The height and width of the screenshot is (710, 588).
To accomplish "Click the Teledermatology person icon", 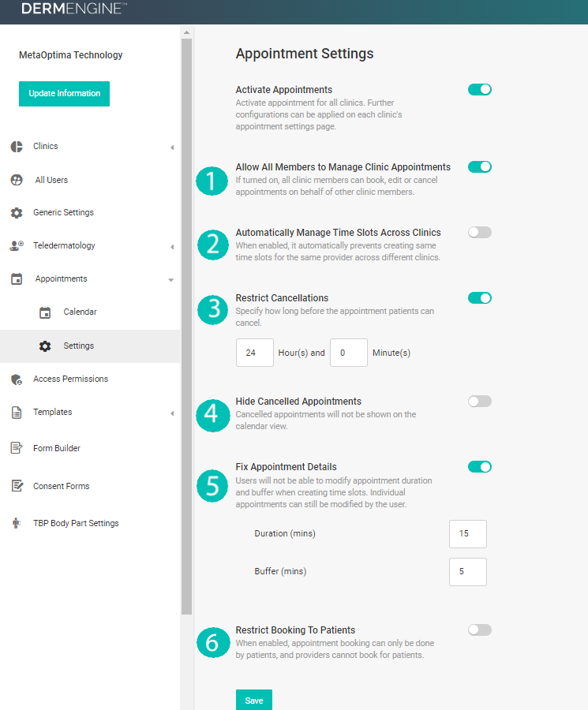I will [17, 246].
